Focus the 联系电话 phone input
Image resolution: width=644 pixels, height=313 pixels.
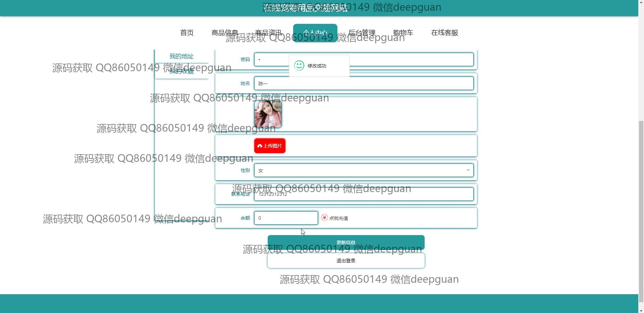pos(364,194)
